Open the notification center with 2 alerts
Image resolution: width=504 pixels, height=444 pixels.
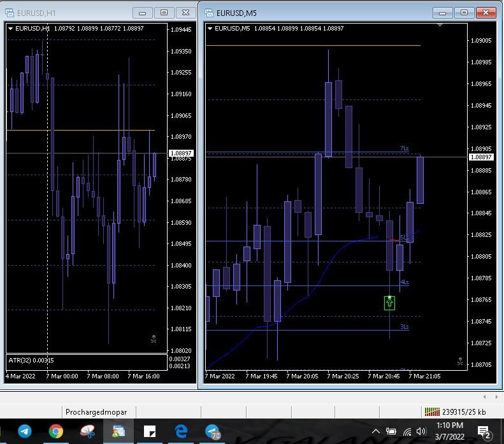pos(483,432)
